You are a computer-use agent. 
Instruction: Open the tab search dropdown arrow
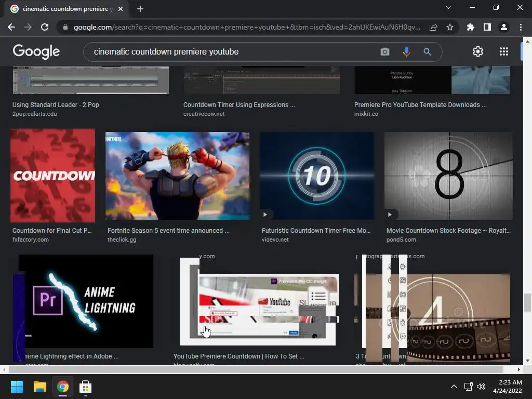tap(448, 7)
